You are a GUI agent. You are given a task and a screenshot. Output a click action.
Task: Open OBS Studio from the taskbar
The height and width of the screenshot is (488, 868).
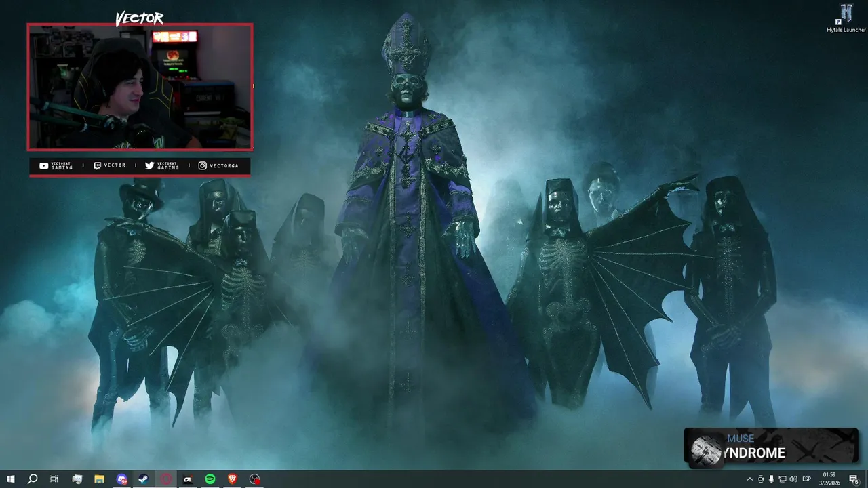(x=255, y=479)
